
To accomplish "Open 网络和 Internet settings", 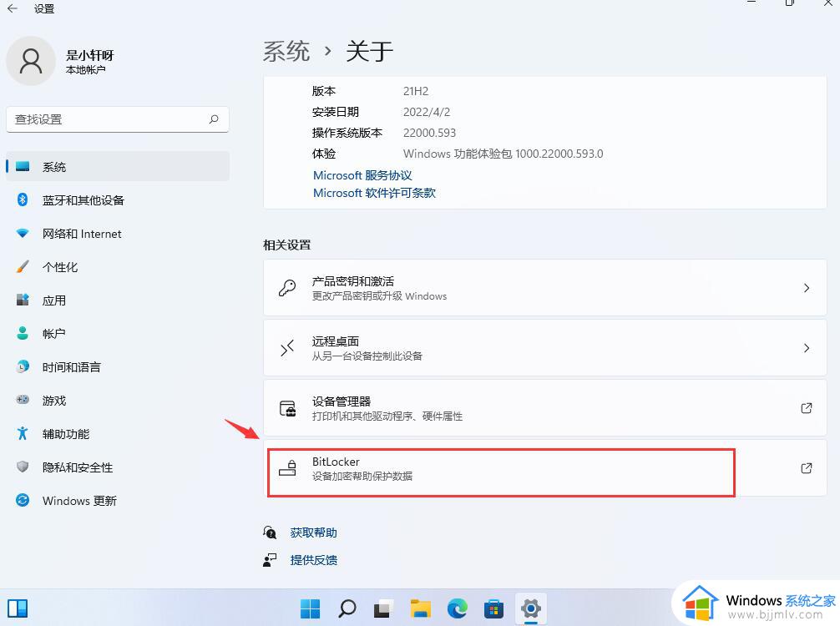I will (x=118, y=234).
